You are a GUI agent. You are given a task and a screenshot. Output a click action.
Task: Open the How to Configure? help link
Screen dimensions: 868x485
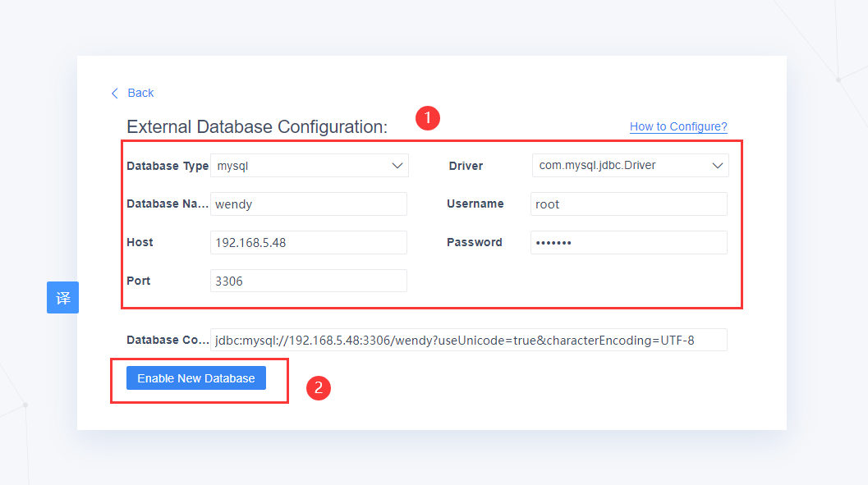click(678, 126)
